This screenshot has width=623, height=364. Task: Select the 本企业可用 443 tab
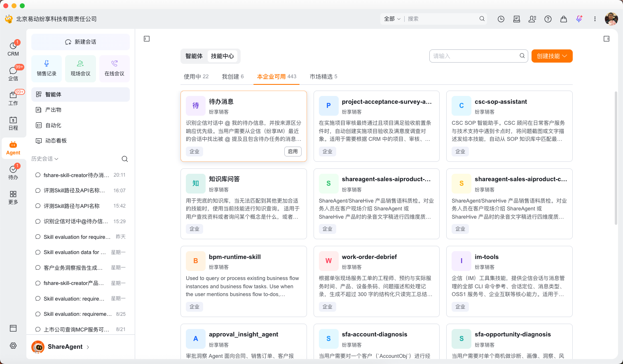click(276, 77)
